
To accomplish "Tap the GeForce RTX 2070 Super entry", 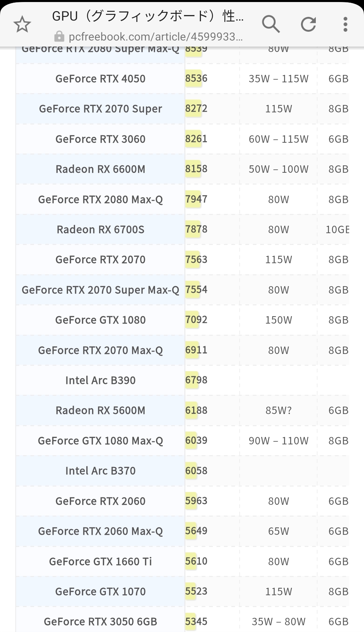I will [100, 109].
